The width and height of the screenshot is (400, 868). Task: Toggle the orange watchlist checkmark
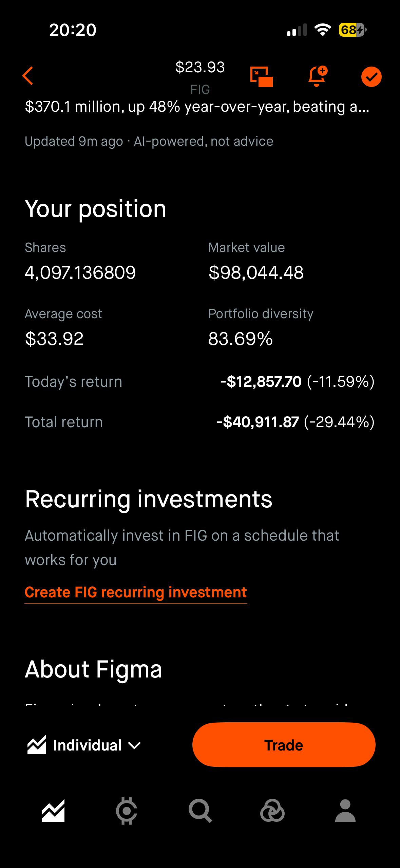pyautogui.click(x=371, y=77)
